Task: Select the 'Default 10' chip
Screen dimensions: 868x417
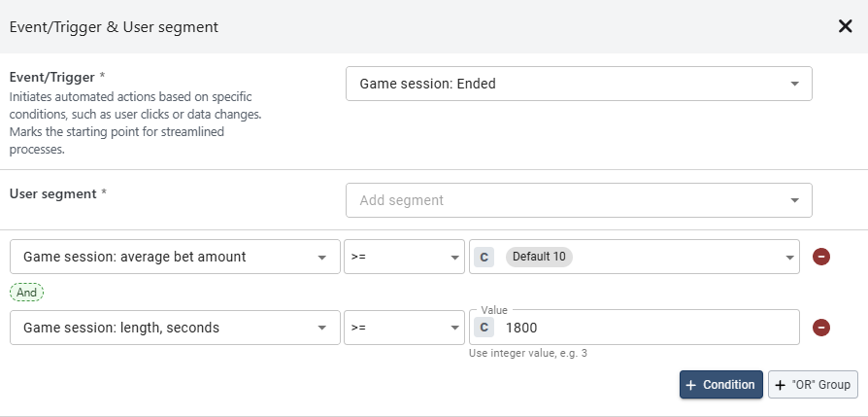Action: pos(539,257)
